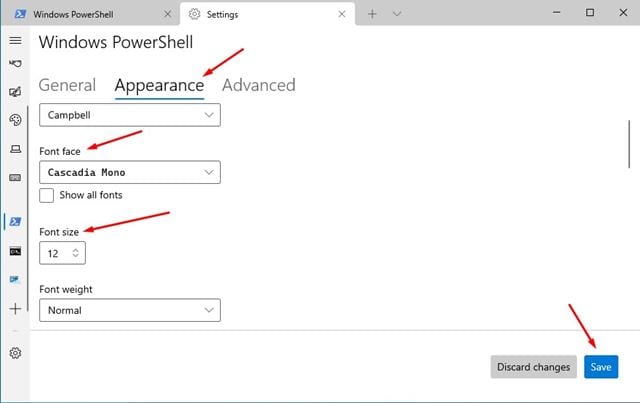Screen dimensions: 640x403
Task: Switch to the Settings tab
Action: [267, 14]
